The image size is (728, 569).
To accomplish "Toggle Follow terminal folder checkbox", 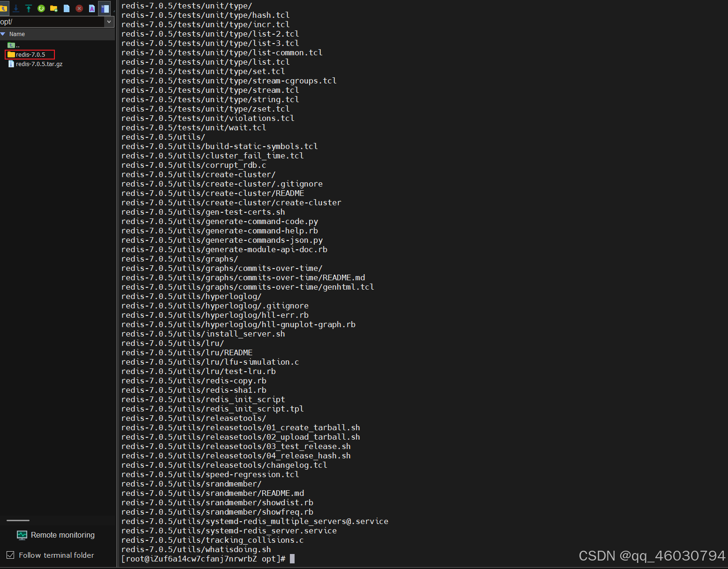I will click(10, 555).
